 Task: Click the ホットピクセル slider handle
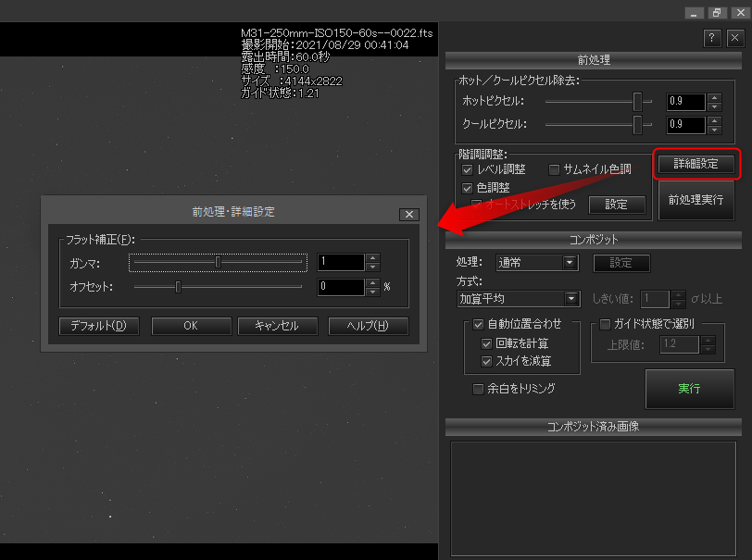tap(637, 102)
